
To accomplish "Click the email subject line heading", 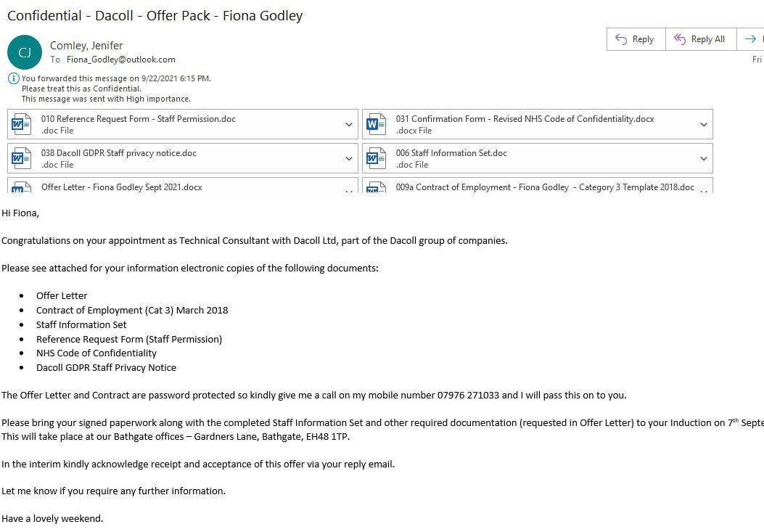I will click(x=155, y=15).
